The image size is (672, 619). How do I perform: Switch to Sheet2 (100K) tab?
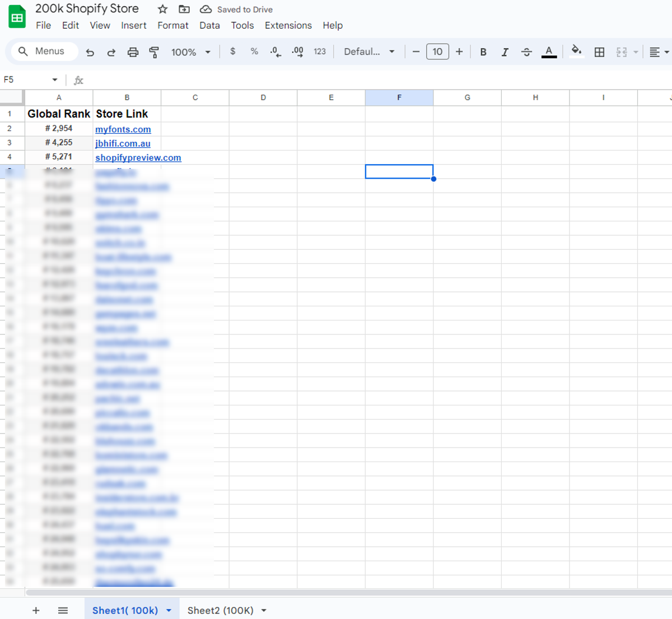pos(220,610)
